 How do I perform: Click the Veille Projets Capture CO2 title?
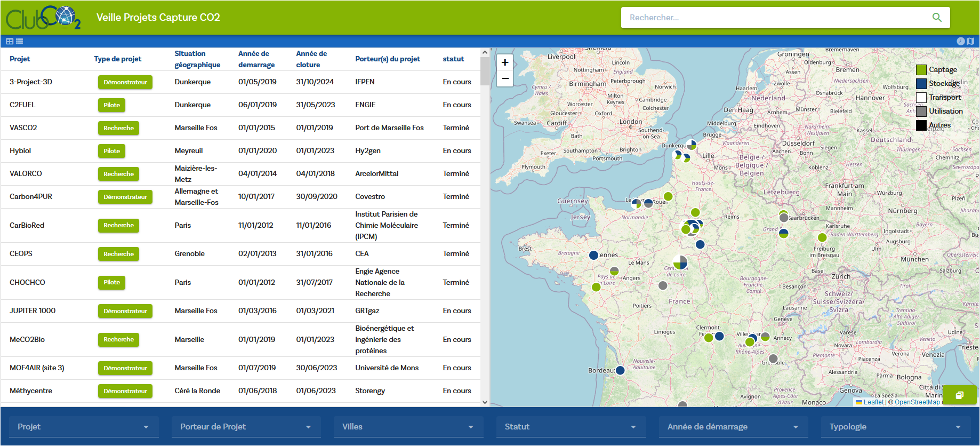pyautogui.click(x=158, y=18)
